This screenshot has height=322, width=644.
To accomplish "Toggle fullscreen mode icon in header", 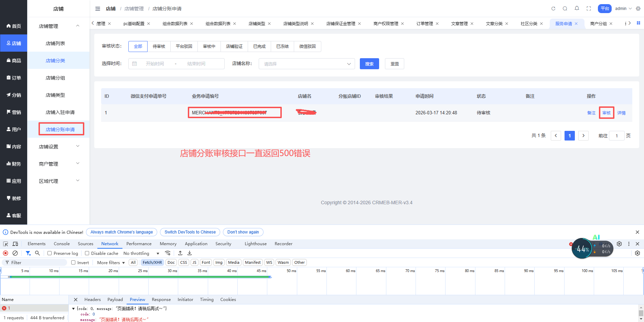I will coord(589,9).
